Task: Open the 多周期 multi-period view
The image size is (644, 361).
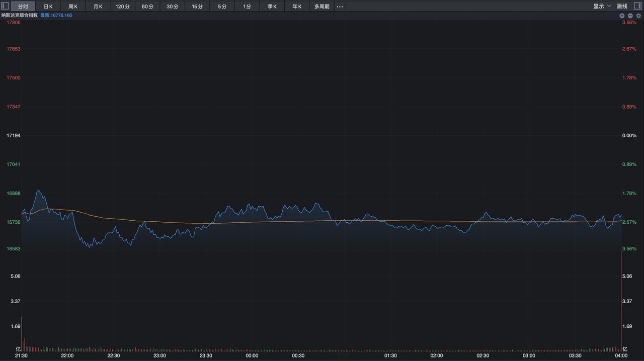Action: coord(322,7)
